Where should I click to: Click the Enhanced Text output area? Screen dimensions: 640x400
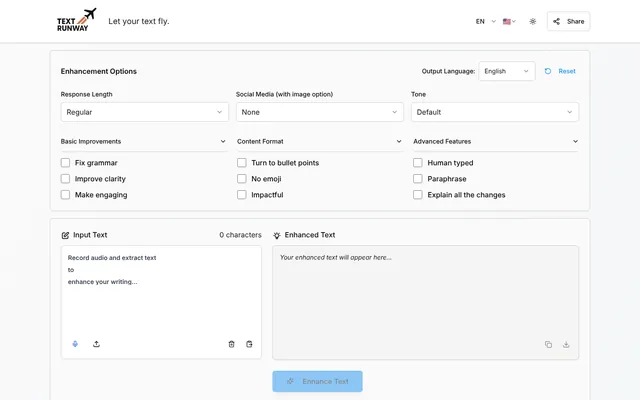(x=425, y=302)
